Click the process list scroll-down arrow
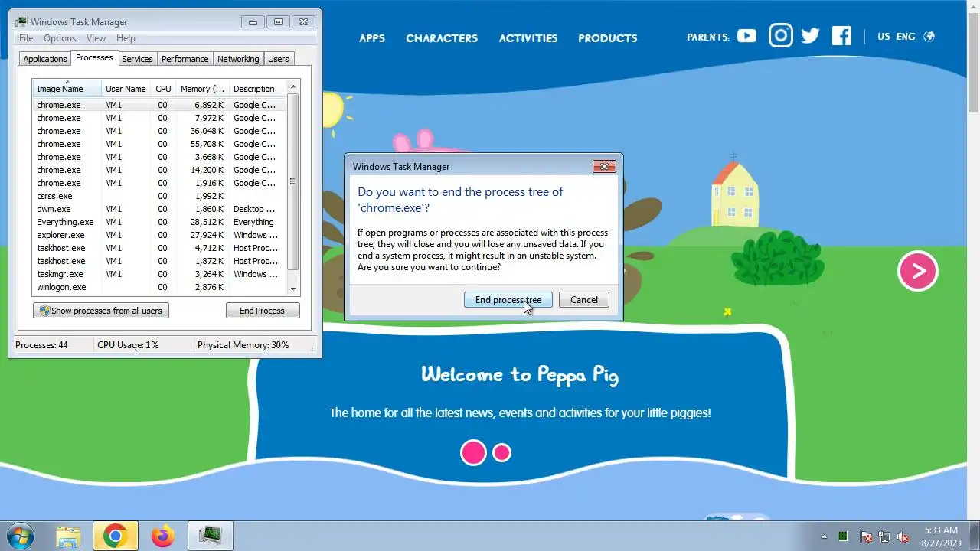 pos(292,289)
